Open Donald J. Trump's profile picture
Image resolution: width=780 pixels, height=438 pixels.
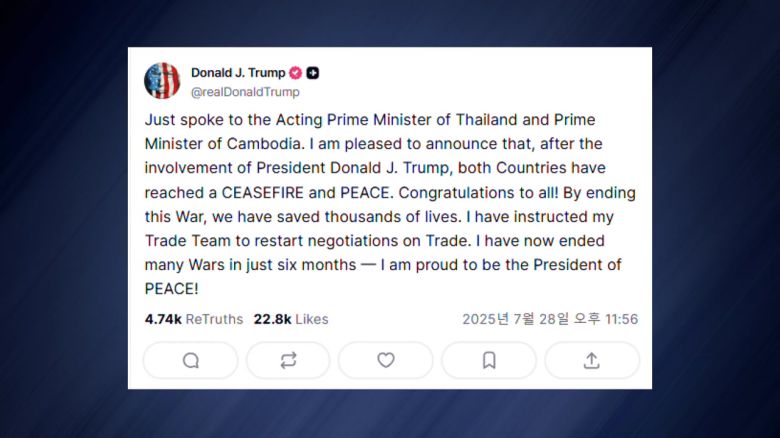(162, 81)
